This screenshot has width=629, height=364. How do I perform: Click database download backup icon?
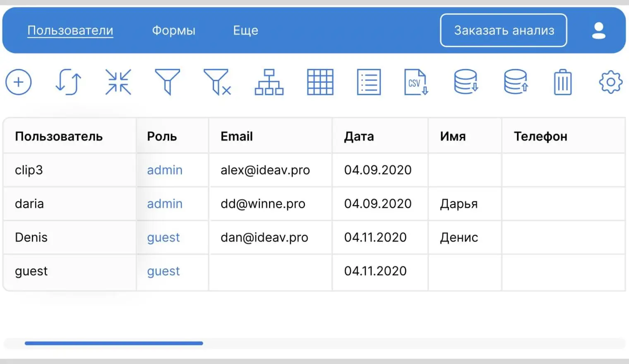466,82
